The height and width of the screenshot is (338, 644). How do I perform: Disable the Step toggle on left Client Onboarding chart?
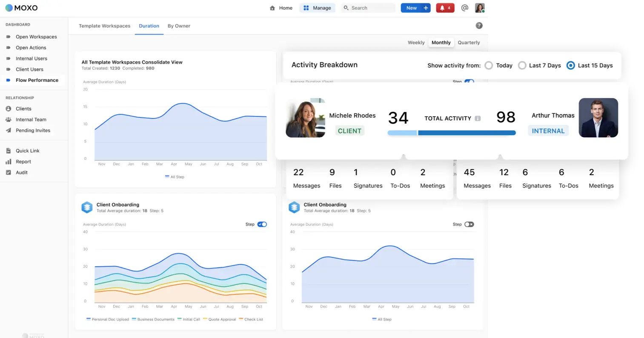click(x=262, y=224)
